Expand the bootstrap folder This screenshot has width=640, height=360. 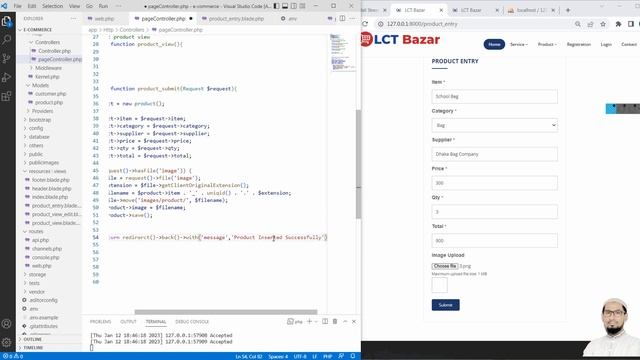click(40, 120)
